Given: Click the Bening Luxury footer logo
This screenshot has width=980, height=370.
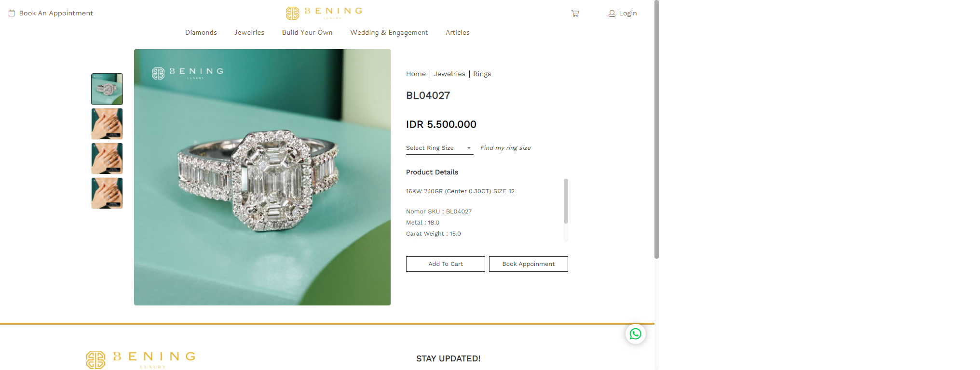Looking at the screenshot, I should point(141,360).
